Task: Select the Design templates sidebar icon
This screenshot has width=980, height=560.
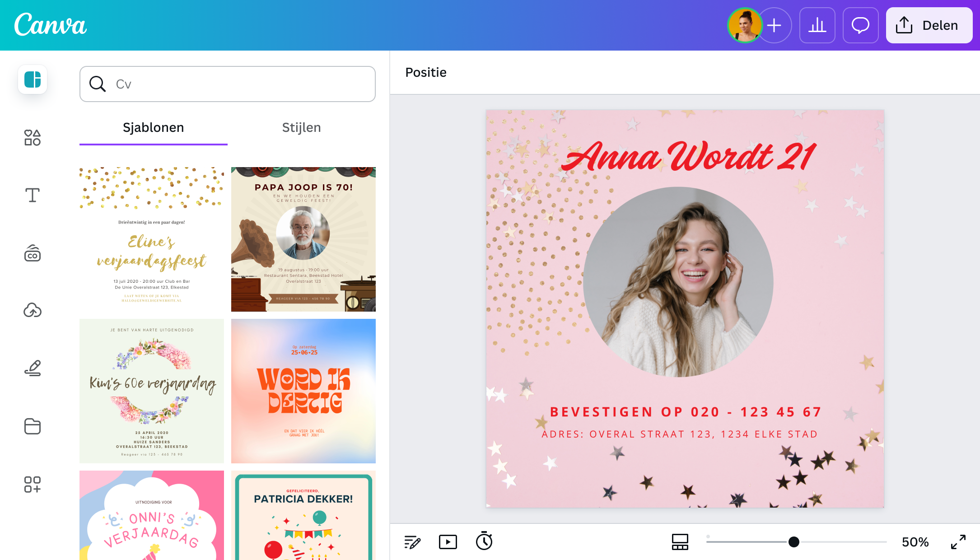Action: point(33,79)
